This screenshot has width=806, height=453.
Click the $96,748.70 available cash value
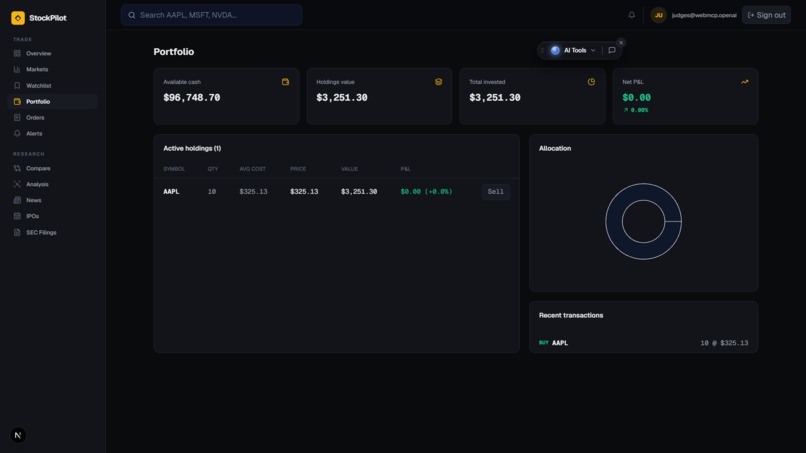tap(192, 98)
